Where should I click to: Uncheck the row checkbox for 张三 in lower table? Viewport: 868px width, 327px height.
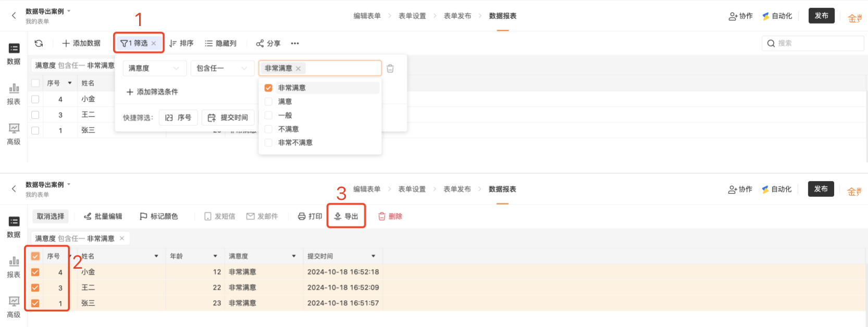[x=35, y=303]
